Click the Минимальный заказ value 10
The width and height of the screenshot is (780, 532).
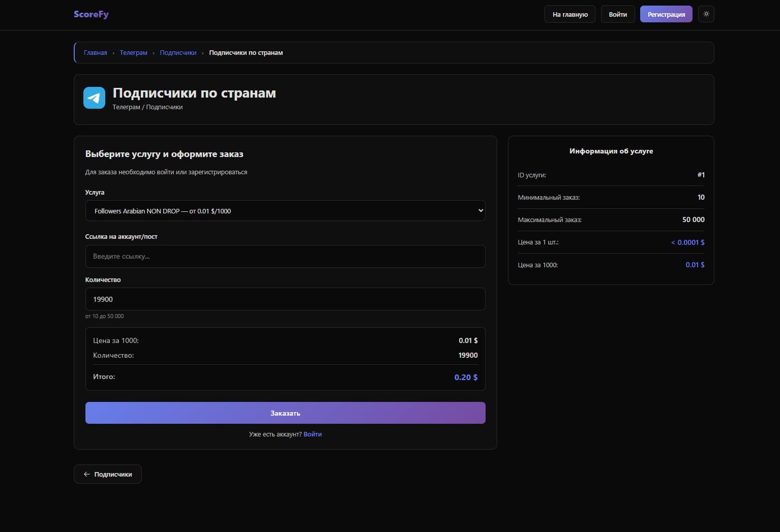[x=701, y=197]
